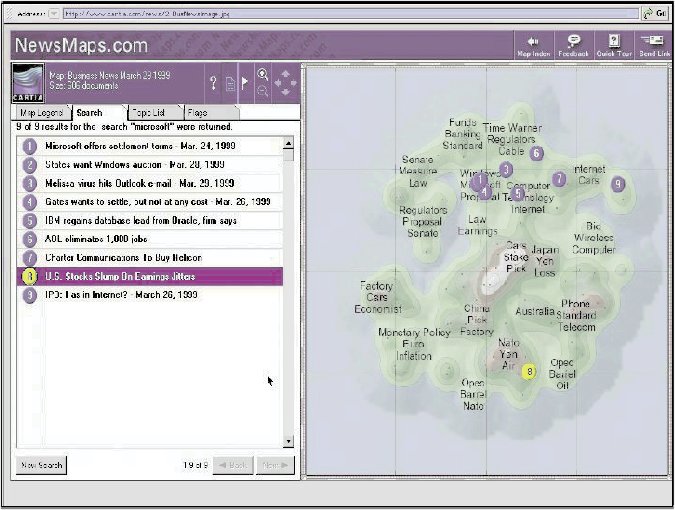Click the Next button
This screenshot has height=510, width=675.
(x=275, y=465)
